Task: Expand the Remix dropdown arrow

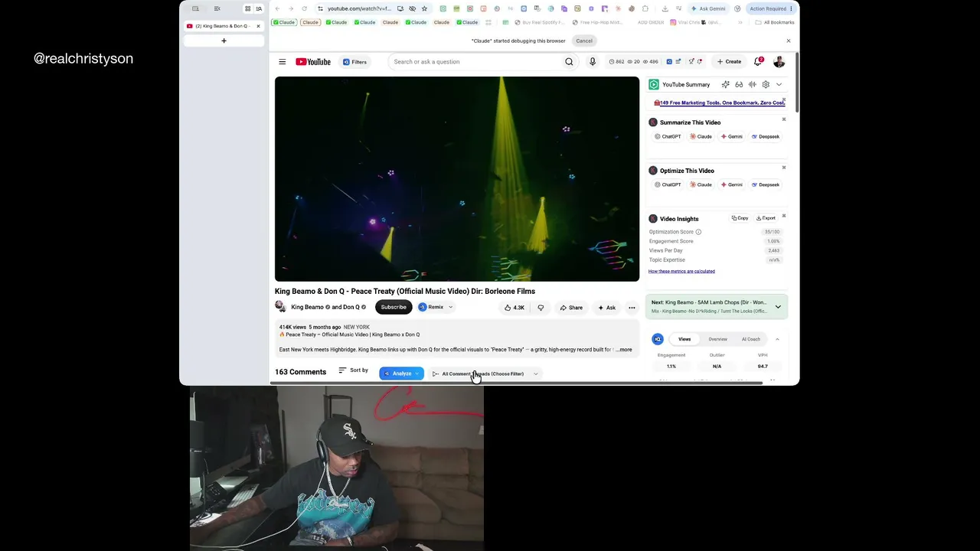Action: (x=450, y=308)
